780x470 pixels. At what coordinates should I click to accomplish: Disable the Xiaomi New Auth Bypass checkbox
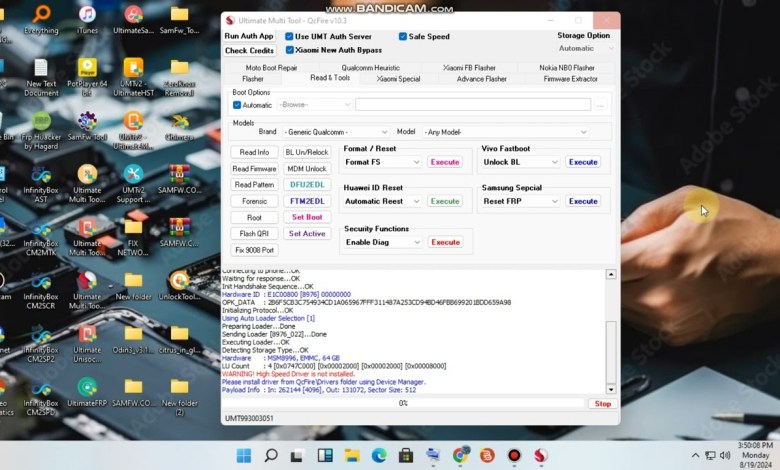(290, 50)
